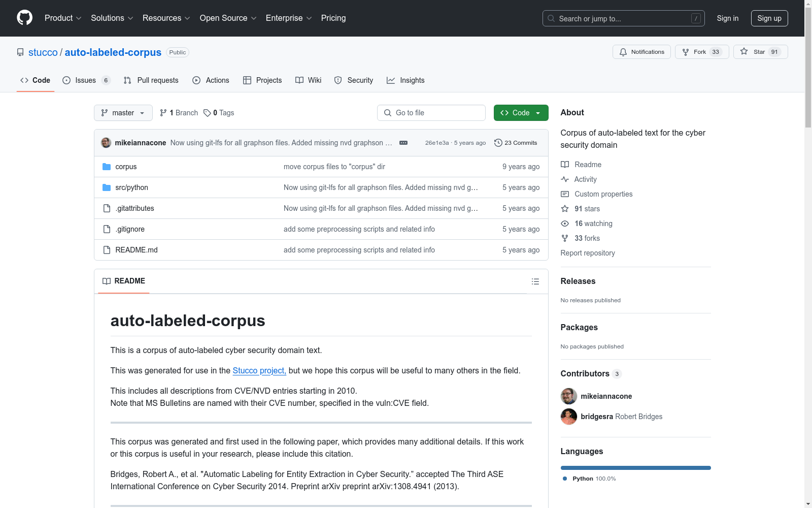Viewport: 812px width, 508px height.
Task: Click the commit history clock icon
Action: pos(498,143)
